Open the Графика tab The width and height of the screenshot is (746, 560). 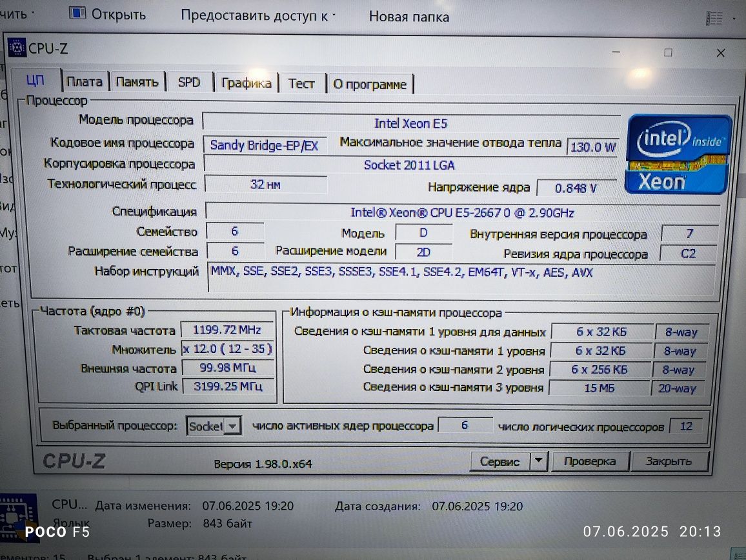[x=246, y=83]
